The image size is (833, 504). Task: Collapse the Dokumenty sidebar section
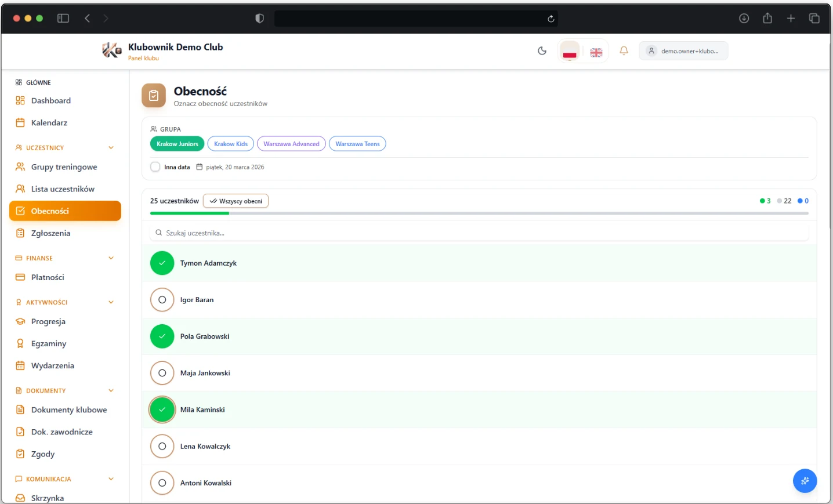[x=111, y=391]
